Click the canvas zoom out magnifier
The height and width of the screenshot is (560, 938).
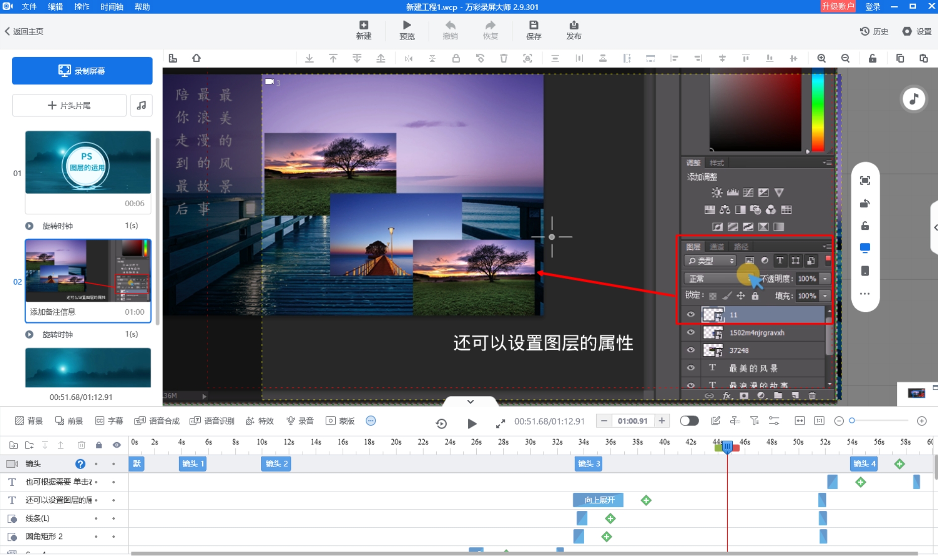[x=846, y=58]
